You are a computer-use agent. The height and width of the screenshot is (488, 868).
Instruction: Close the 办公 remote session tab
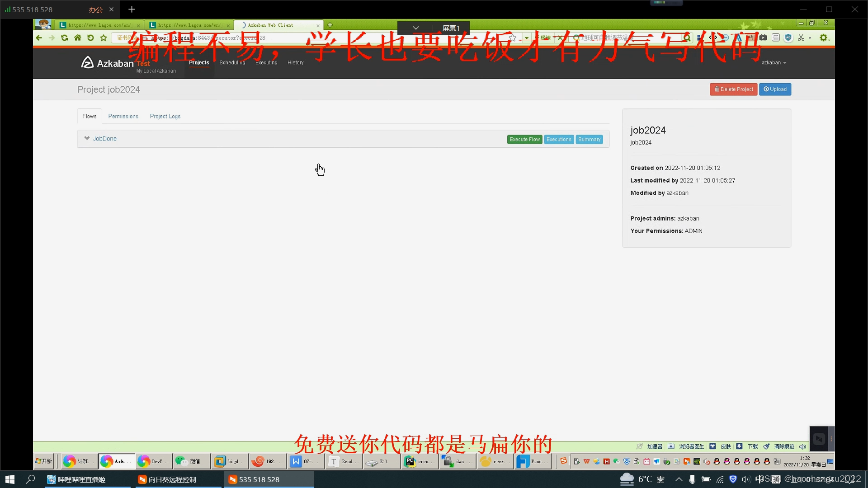click(x=111, y=9)
